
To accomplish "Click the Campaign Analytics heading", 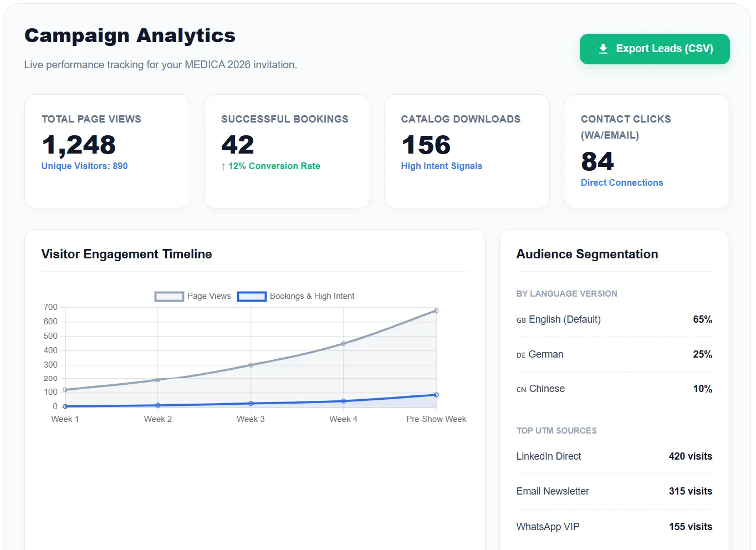I will click(130, 35).
